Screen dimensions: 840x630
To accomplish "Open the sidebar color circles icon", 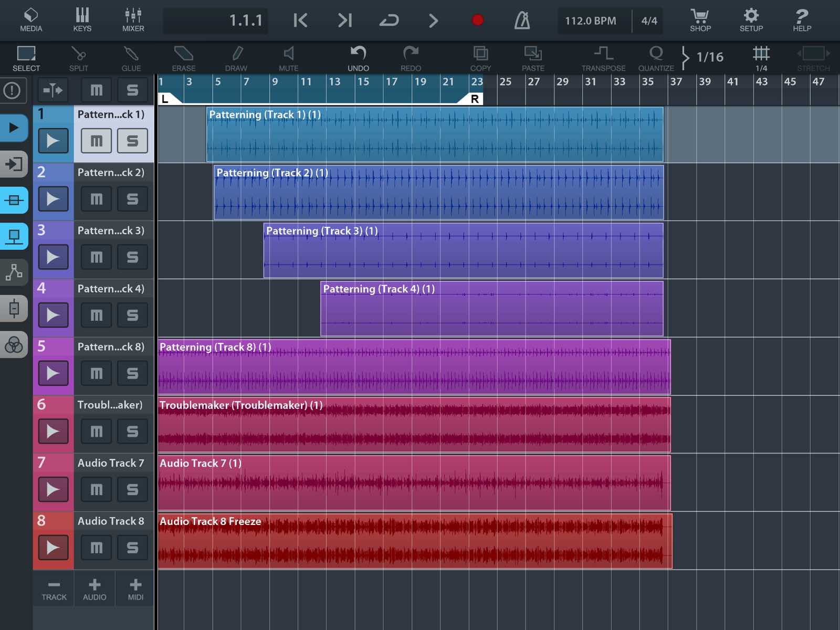I will point(14,345).
